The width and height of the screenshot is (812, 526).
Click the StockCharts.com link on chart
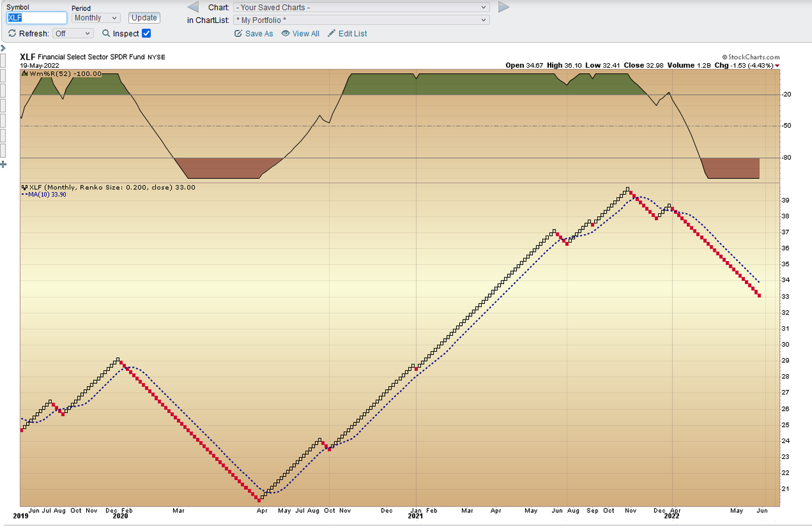751,57
